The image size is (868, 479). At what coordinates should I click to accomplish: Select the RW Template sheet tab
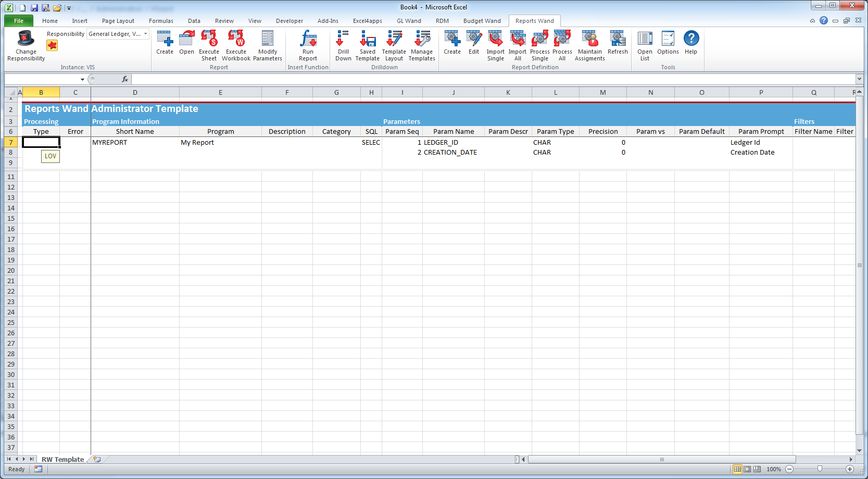tap(62, 459)
